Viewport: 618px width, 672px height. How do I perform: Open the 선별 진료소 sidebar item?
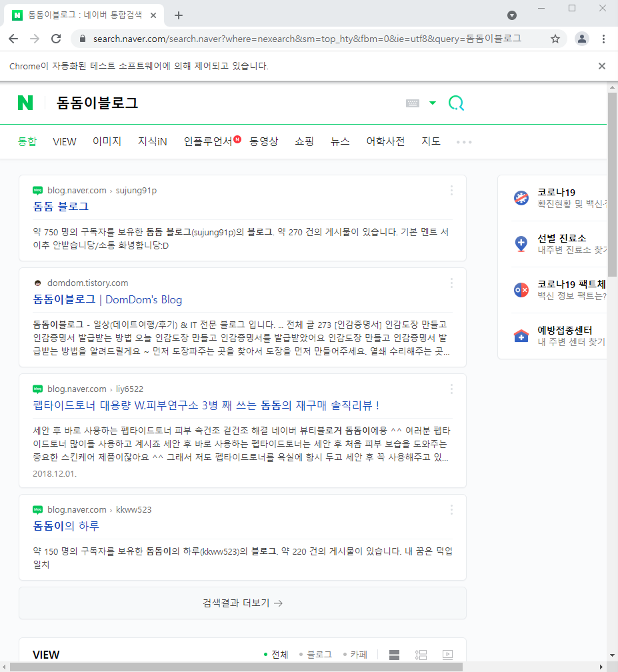[559, 243]
